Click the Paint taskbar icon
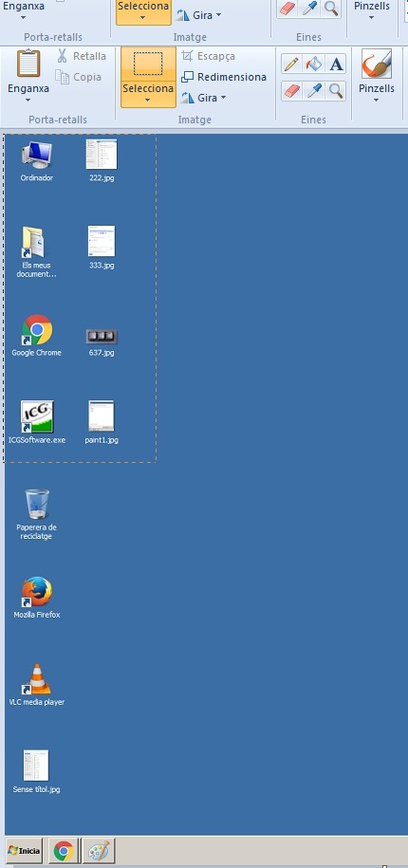 click(x=99, y=851)
